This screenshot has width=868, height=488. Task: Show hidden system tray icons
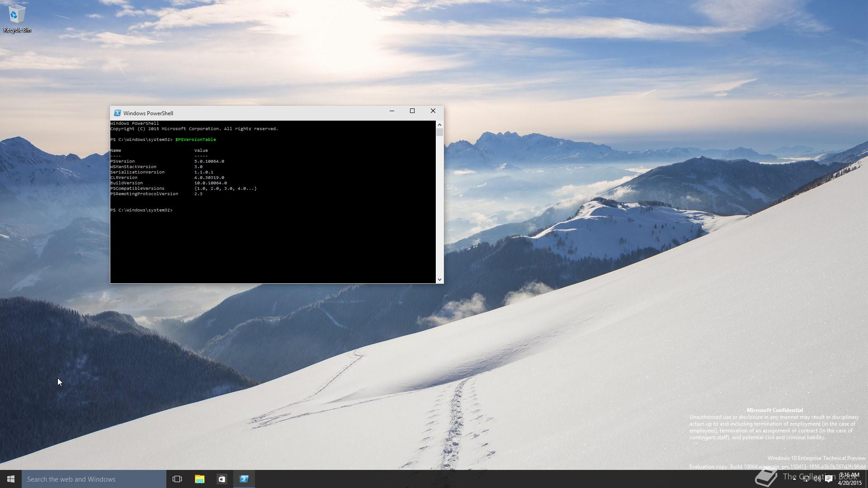click(x=794, y=479)
